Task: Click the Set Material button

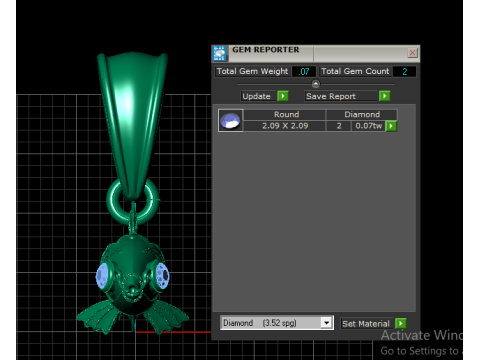Action: click(367, 324)
